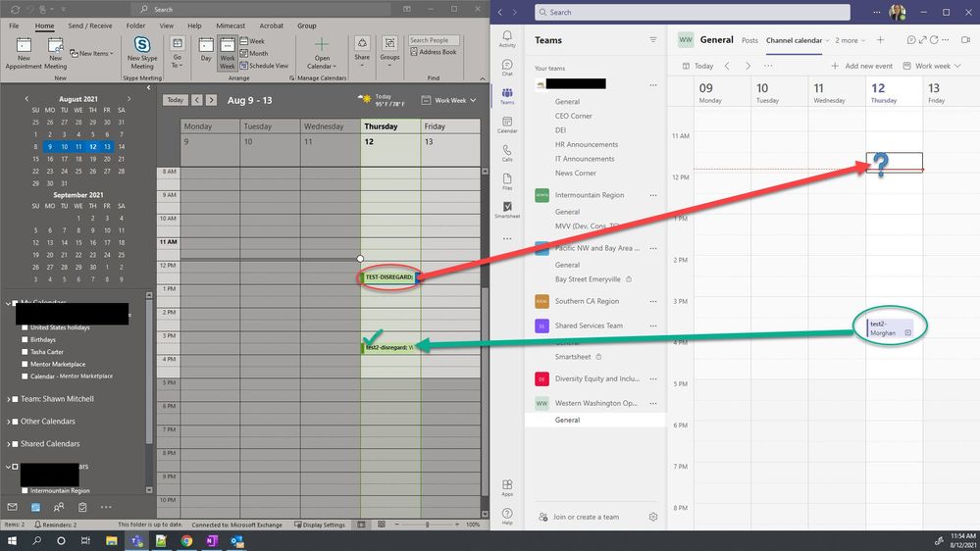Click Add new event in Teams
980x551 pixels.
point(862,66)
